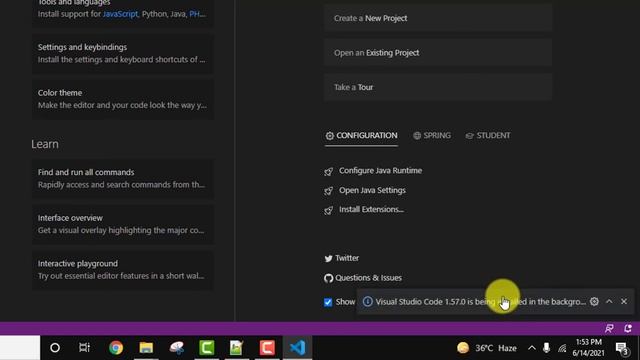Click the microphone tray icon
The width and height of the screenshot is (640, 360).
(547, 348)
